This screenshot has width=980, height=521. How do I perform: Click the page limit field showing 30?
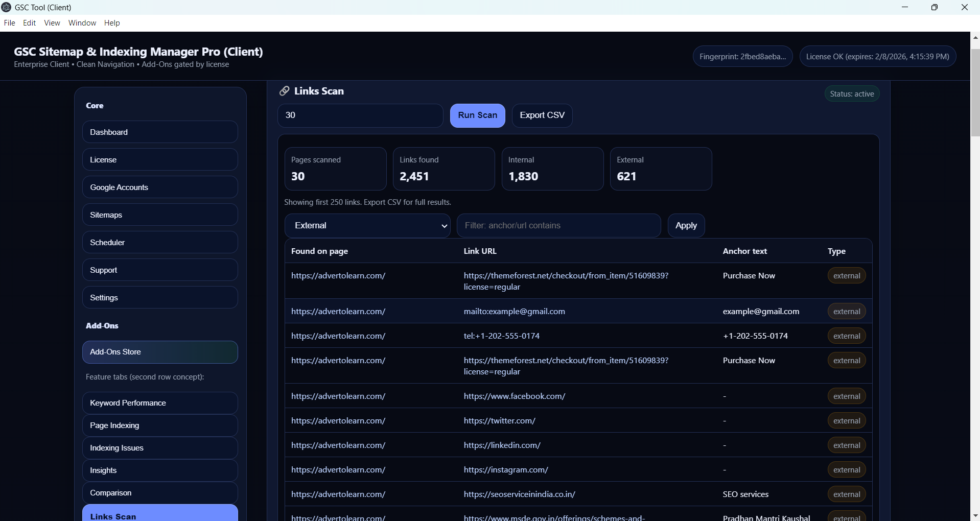tap(360, 115)
